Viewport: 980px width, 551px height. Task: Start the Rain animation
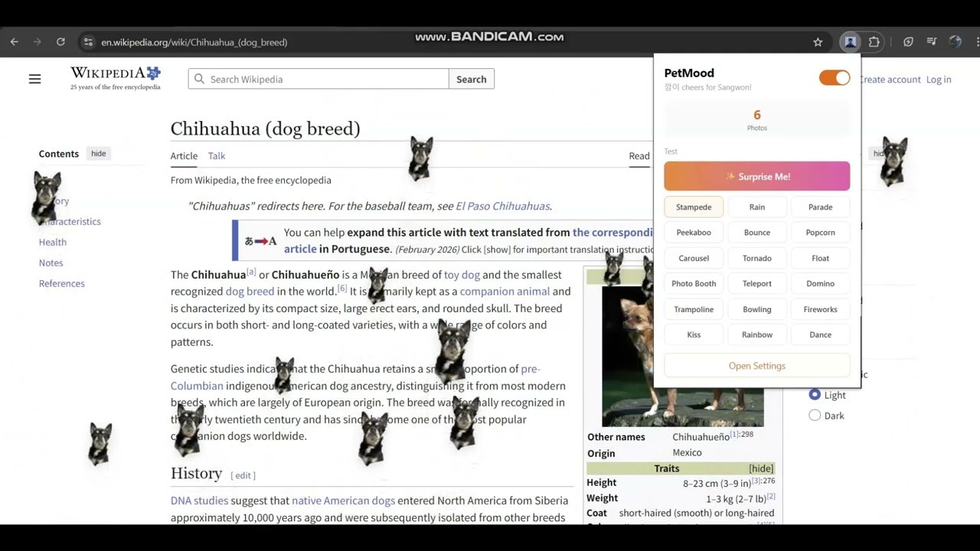tap(757, 207)
